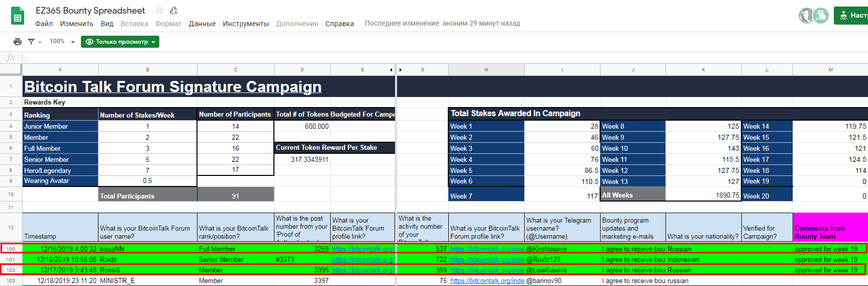The width and height of the screenshot is (868, 286).
Task: Click the EZ365 Bounty Spreadsheet title
Action: (90, 11)
